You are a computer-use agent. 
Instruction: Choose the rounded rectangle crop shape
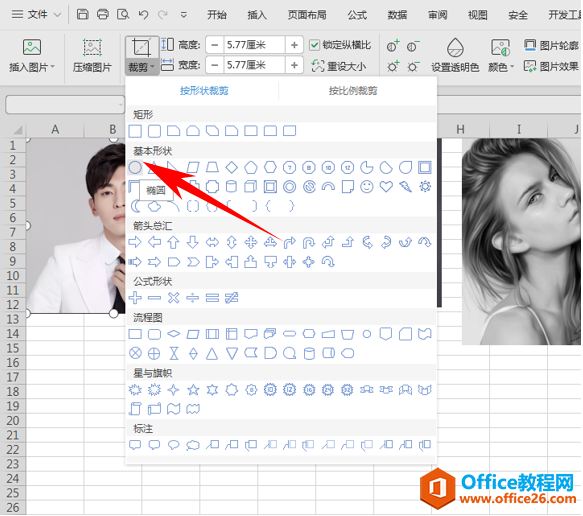tap(154, 131)
